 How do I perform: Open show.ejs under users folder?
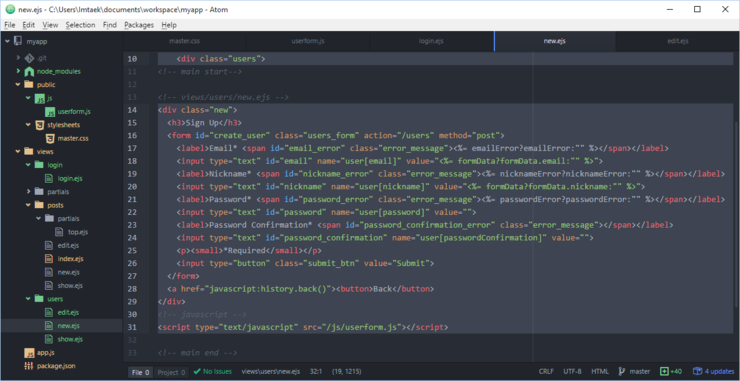pos(70,339)
